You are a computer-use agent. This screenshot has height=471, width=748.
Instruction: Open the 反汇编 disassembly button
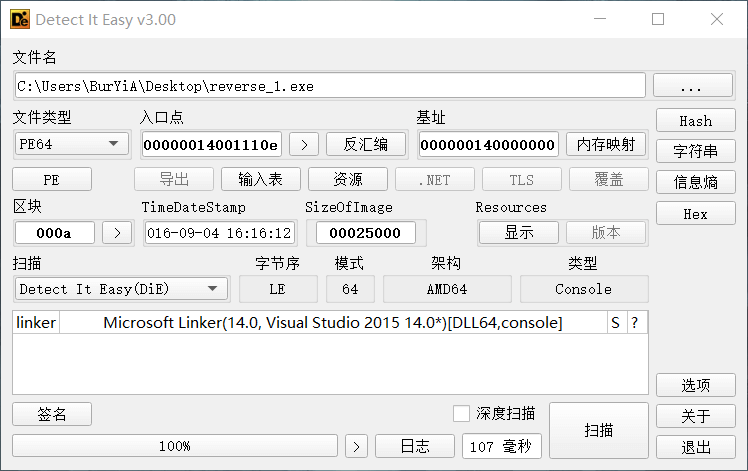click(x=366, y=144)
